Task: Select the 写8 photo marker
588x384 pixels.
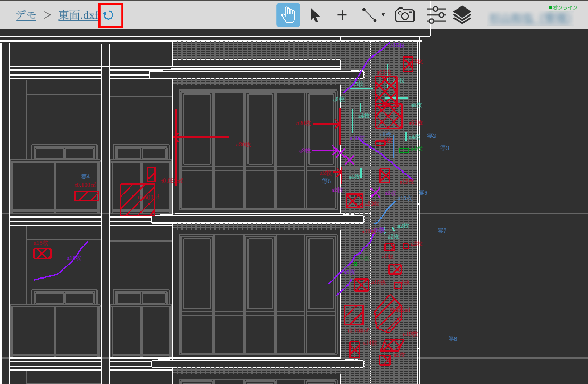Action: [453, 339]
